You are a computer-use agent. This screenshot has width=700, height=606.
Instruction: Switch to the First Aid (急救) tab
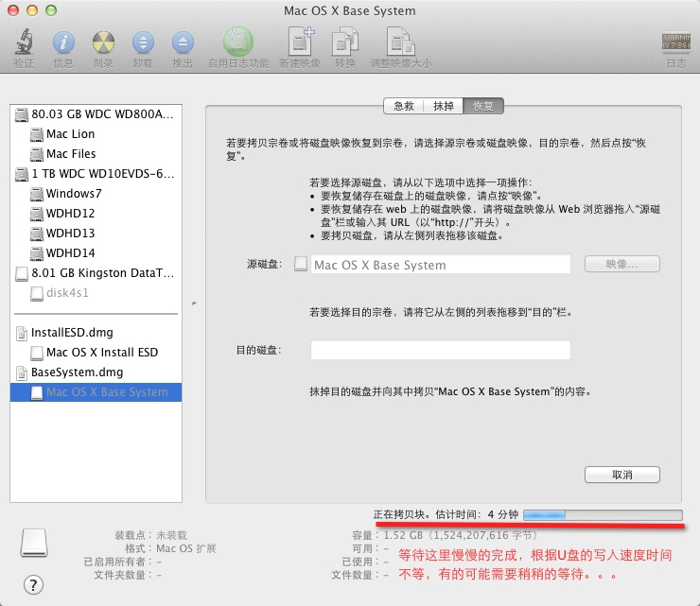pyautogui.click(x=404, y=106)
